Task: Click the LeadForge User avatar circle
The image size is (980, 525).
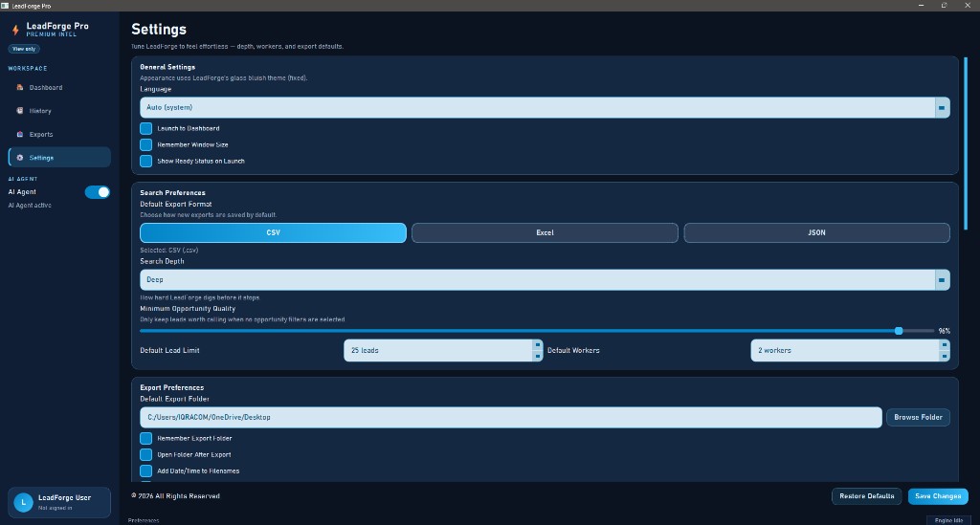Action: coord(24,502)
